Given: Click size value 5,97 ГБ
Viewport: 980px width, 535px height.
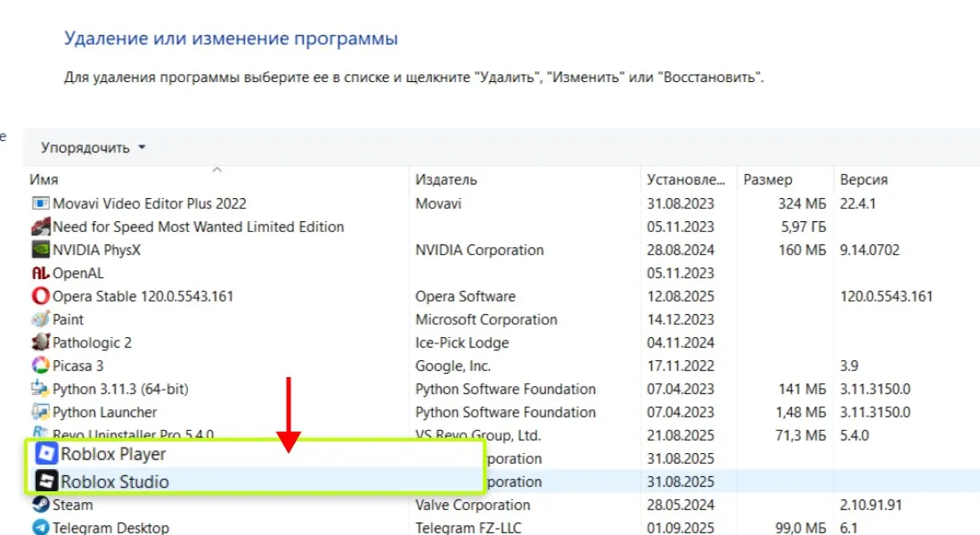Looking at the screenshot, I should (x=803, y=226).
